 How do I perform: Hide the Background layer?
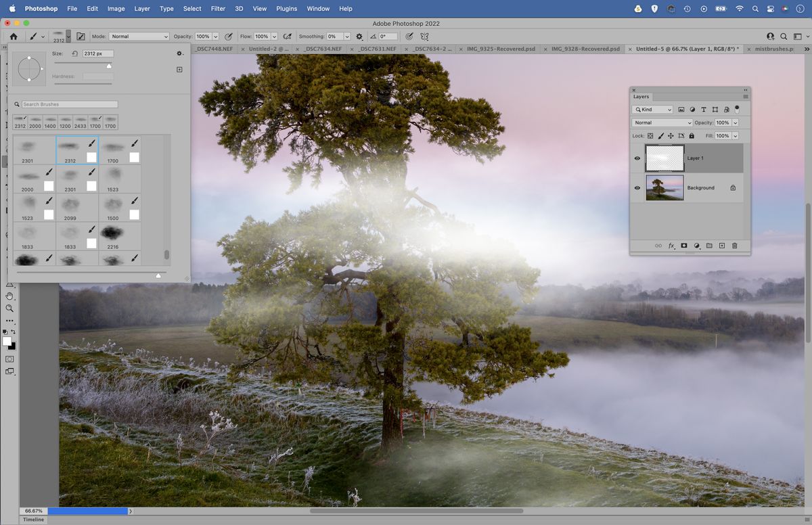(x=636, y=187)
